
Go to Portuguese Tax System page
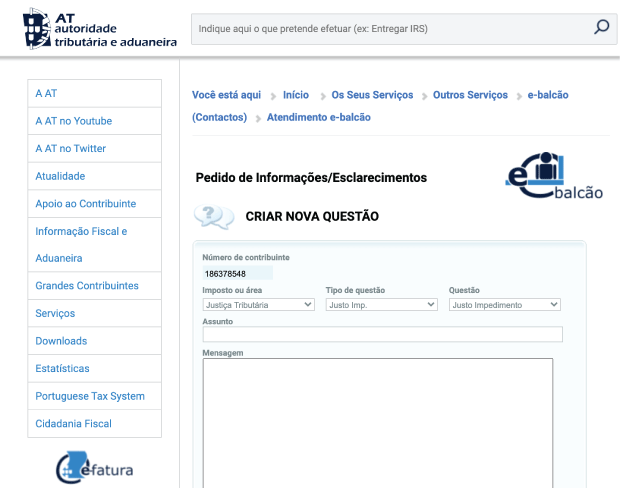(90, 396)
